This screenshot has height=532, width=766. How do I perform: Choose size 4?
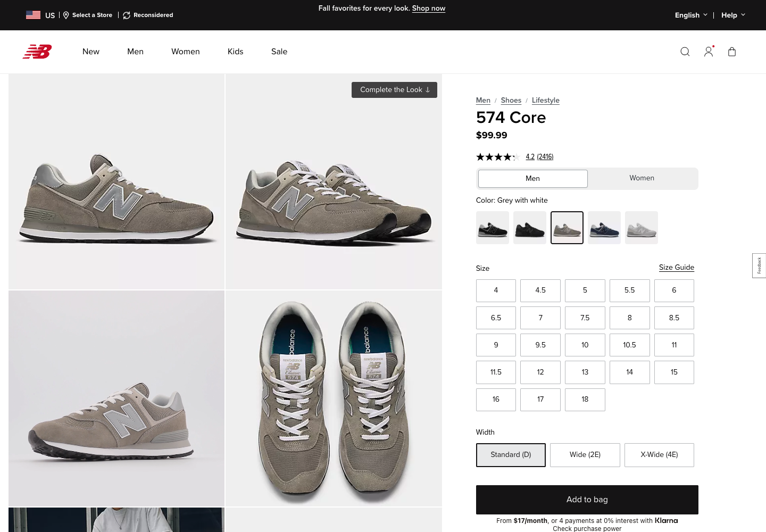tap(496, 290)
